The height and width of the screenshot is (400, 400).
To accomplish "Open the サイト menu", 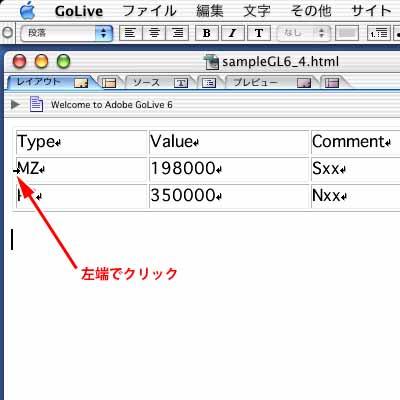I will pos(371,11).
